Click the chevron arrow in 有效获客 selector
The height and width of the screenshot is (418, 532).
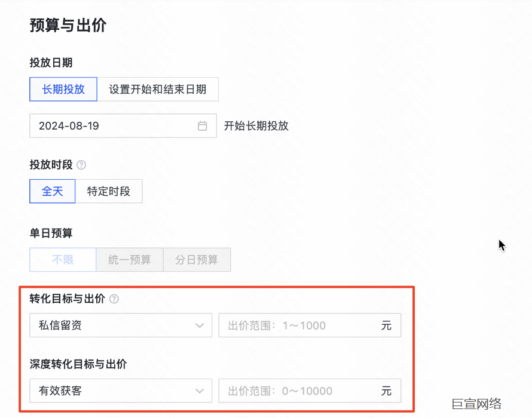point(200,391)
